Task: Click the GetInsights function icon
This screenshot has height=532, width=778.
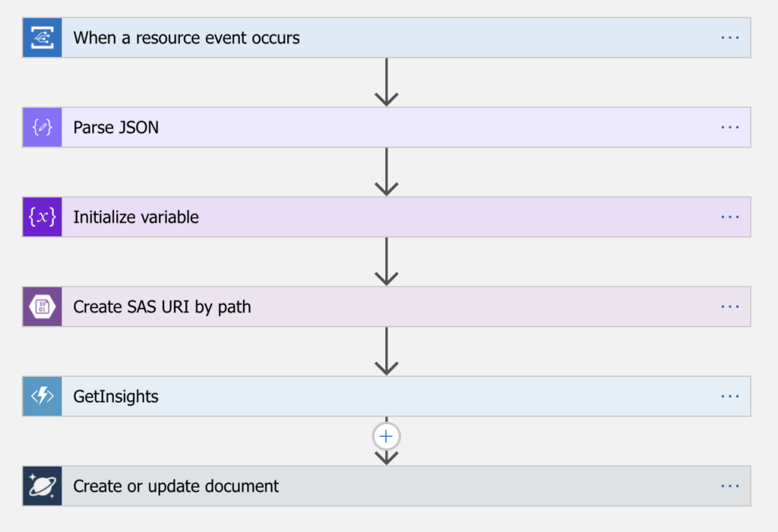Action: point(43,396)
